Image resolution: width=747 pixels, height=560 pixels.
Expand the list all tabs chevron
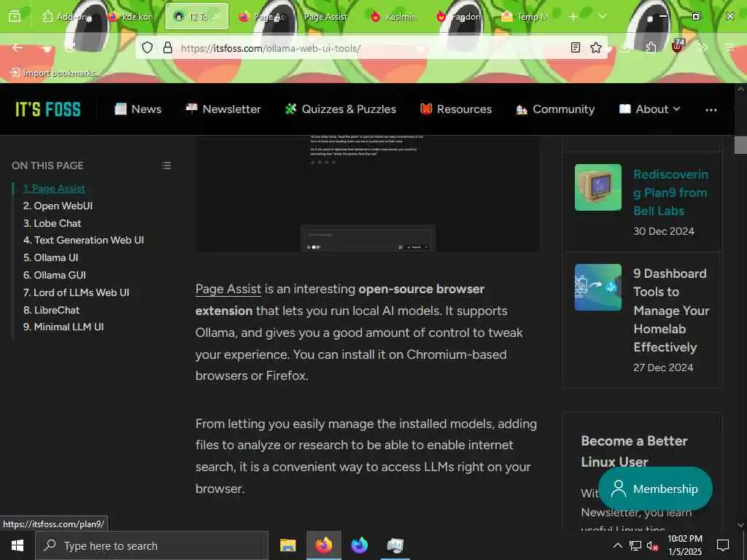(603, 16)
